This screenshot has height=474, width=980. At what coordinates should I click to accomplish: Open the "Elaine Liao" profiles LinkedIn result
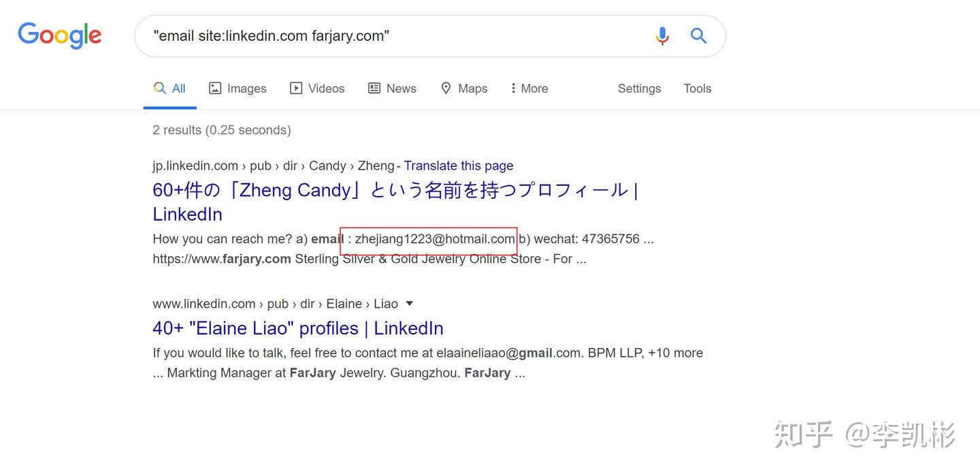pos(298,328)
